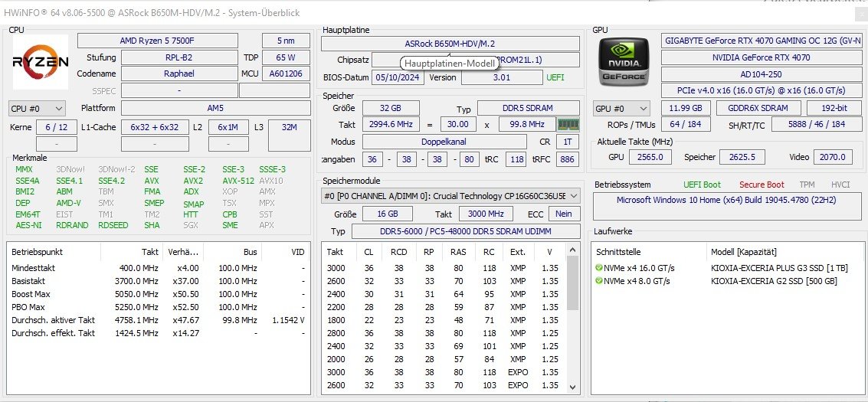This screenshot has width=868, height=402.
Task: Click the UEFI Boot status label
Action: (702, 185)
